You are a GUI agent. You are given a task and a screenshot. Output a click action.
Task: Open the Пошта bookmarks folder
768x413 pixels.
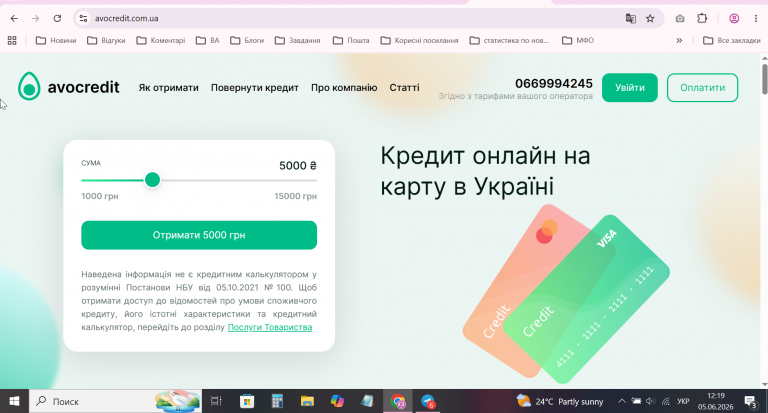click(351, 40)
